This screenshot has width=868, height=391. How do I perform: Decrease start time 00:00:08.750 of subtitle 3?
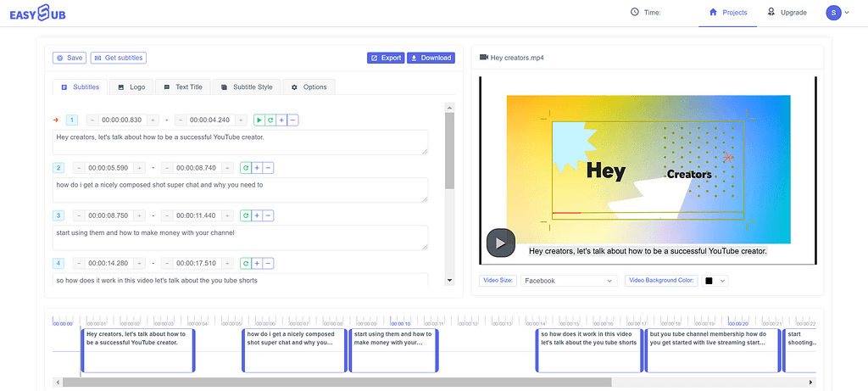pos(79,215)
